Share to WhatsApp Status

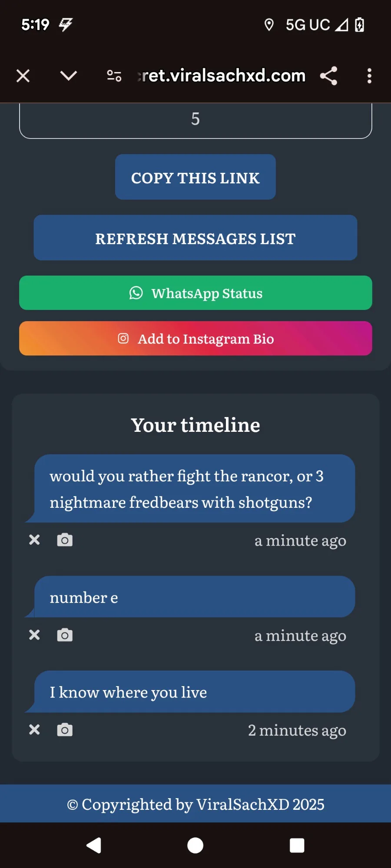point(195,293)
